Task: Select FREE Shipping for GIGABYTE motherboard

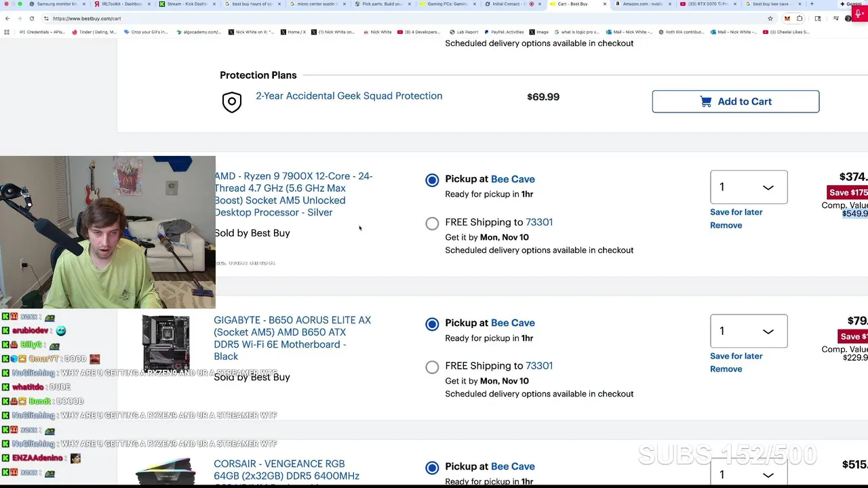Action: pos(432,367)
